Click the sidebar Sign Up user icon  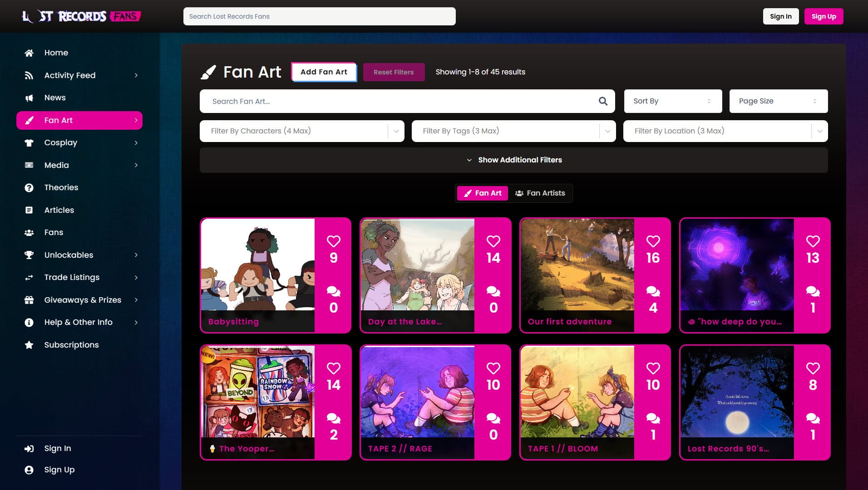(29, 470)
